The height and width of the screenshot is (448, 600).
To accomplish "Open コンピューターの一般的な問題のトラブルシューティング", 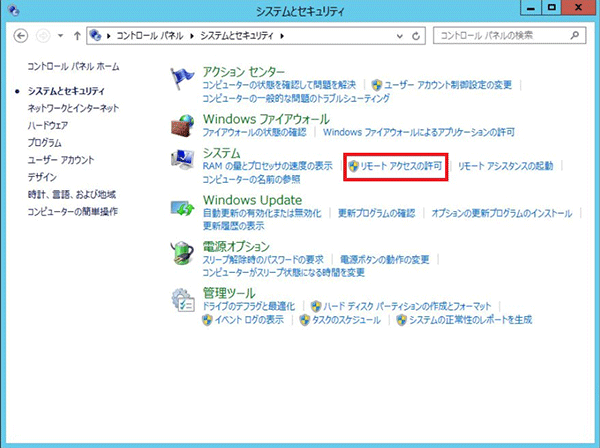I will 296,98.
